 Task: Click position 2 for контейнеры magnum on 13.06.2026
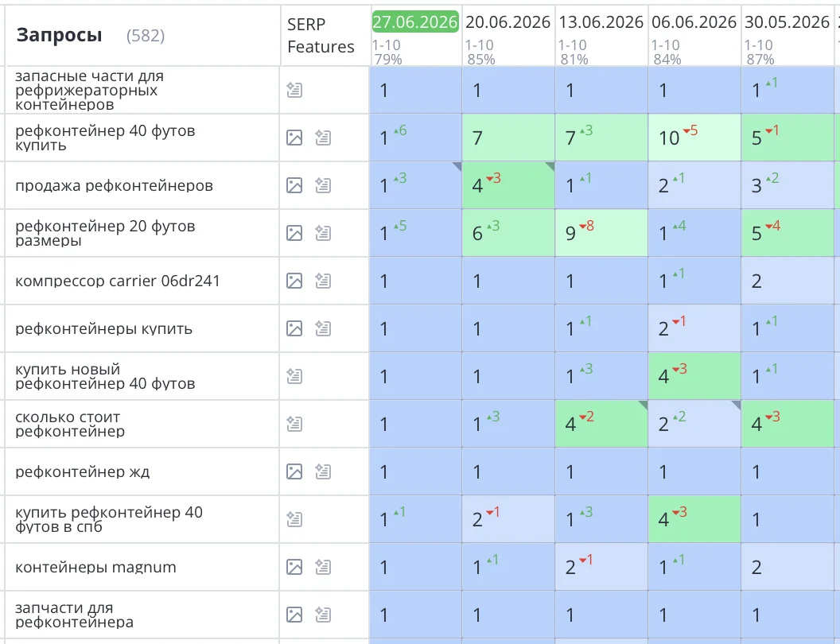[x=601, y=566]
